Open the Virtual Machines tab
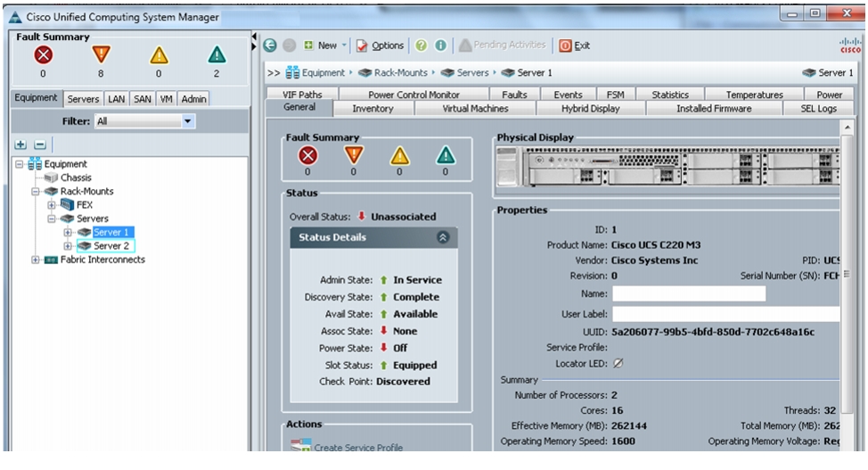 click(475, 109)
